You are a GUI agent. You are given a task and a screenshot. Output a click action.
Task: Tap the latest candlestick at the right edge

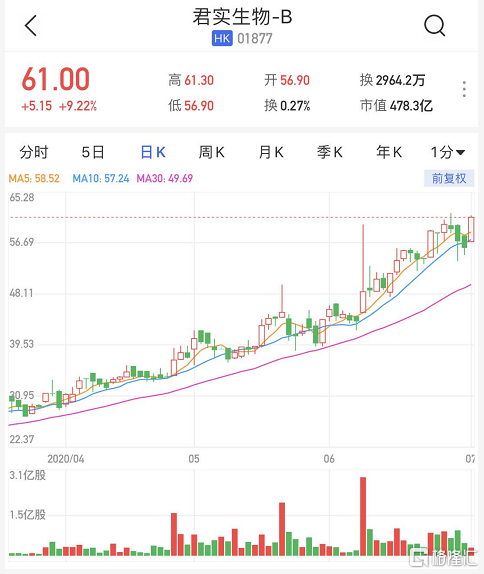471,229
